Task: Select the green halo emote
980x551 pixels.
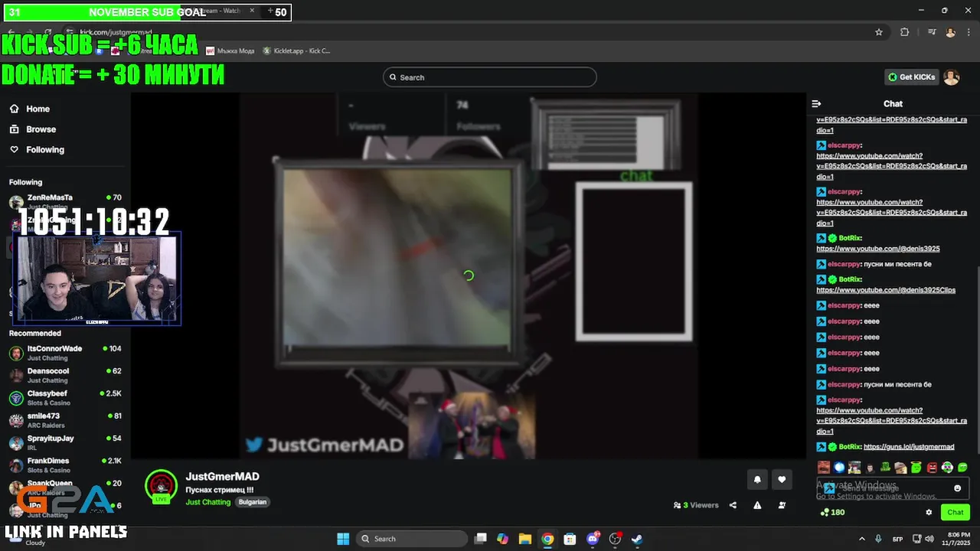Action: (916, 467)
